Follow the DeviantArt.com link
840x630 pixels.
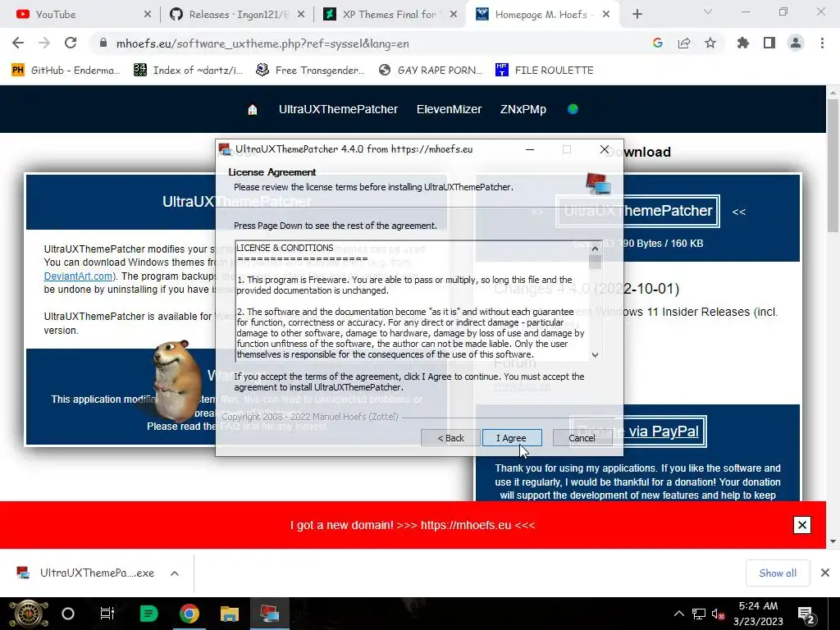point(79,276)
